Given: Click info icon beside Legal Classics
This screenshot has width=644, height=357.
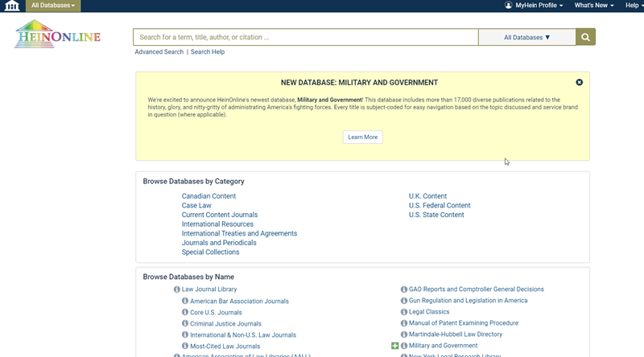Looking at the screenshot, I should click(x=404, y=312).
